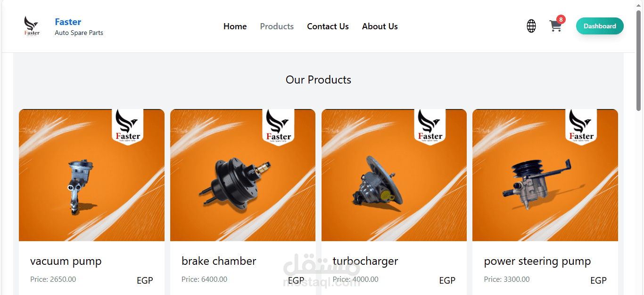This screenshot has height=295, width=644.
Task: Open the shopping cart icon
Action: click(x=555, y=26)
